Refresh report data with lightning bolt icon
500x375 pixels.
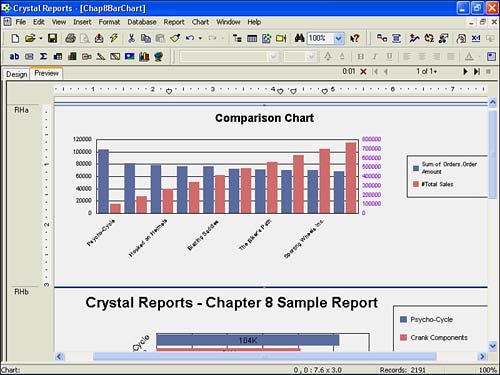pyautogui.click(x=114, y=38)
